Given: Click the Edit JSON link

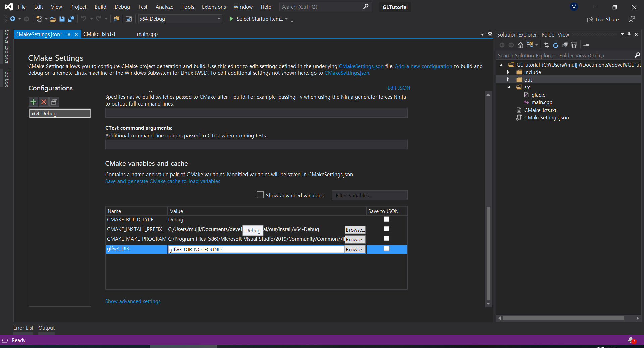Looking at the screenshot, I should 399,88.
